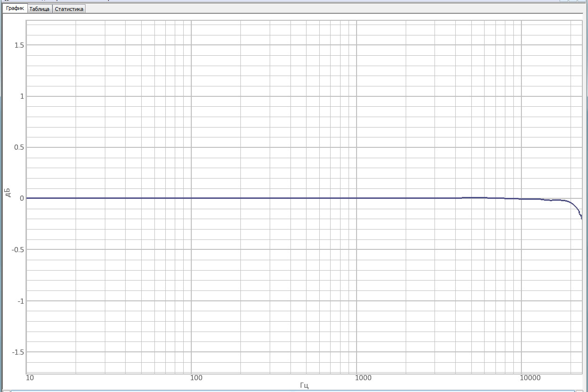Click the 10000 Hz frequency label

click(x=530, y=378)
